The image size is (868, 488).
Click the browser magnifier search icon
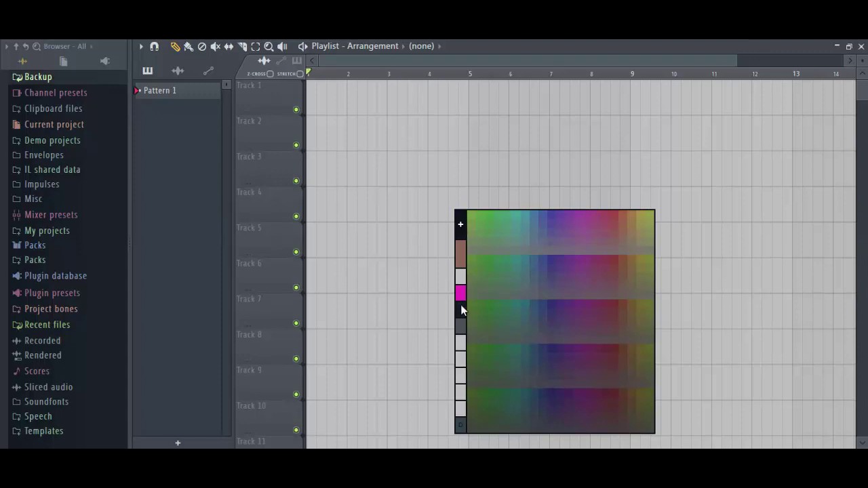click(x=37, y=46)
